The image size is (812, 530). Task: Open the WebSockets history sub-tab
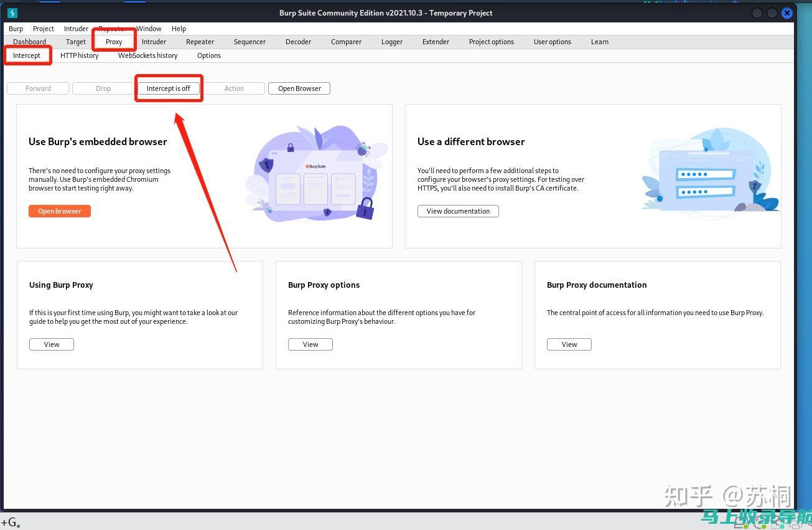pyautogui.click(x=148, y=55)
